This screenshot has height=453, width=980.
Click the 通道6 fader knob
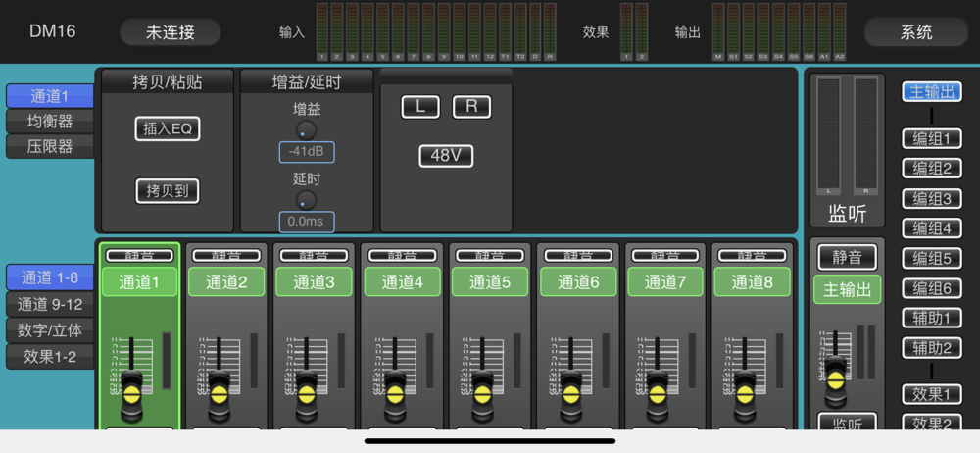tap(570, 394)
